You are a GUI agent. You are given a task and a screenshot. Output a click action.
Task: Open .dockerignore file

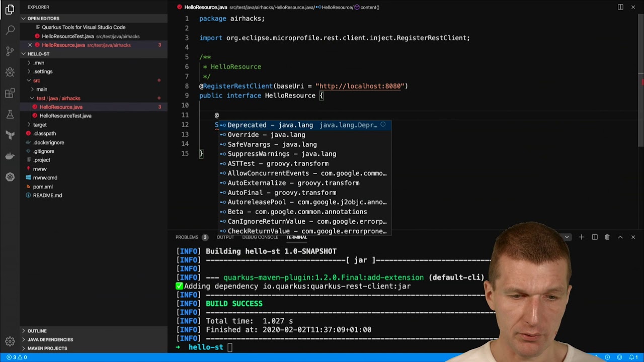click(48, 142)
